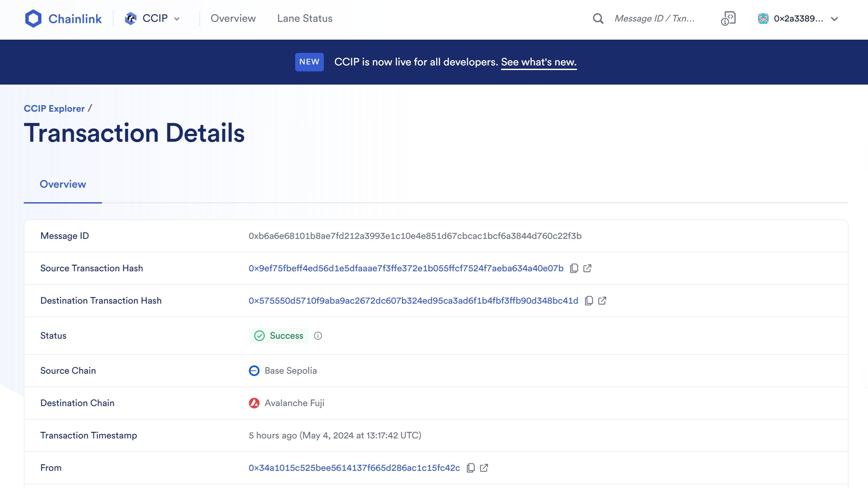Click the green success checkmark icon
The width and height of the screenshot is (868, 488).
(259, 336)
